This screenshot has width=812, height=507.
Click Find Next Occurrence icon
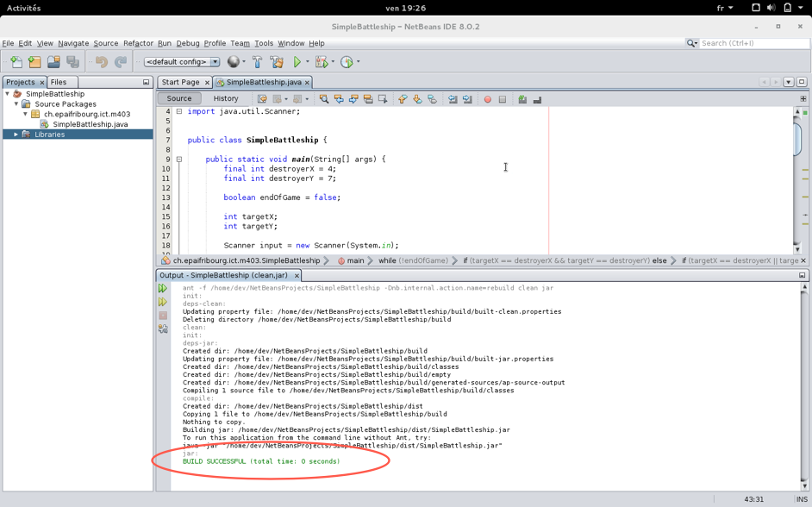pyautogui.click(x=353, y=99)
